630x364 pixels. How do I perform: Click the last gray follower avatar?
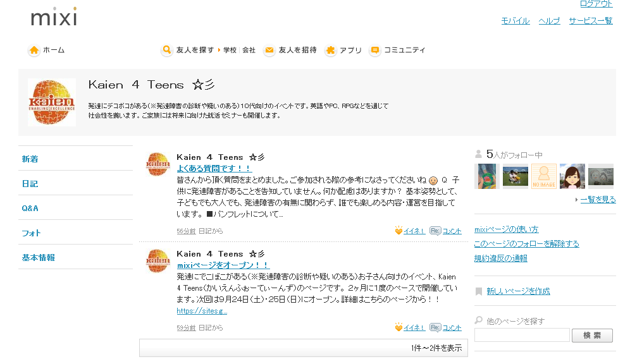pos(601,176)
